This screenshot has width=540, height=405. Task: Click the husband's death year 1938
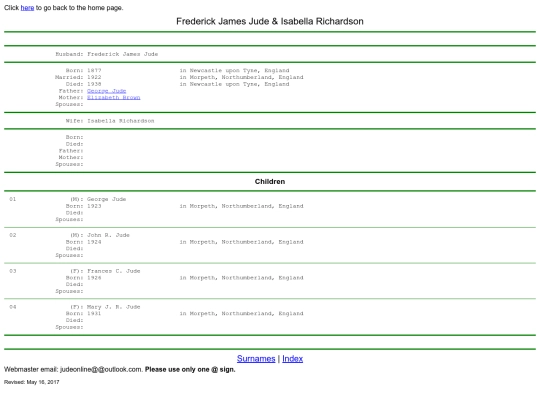[x=94, y=84]
